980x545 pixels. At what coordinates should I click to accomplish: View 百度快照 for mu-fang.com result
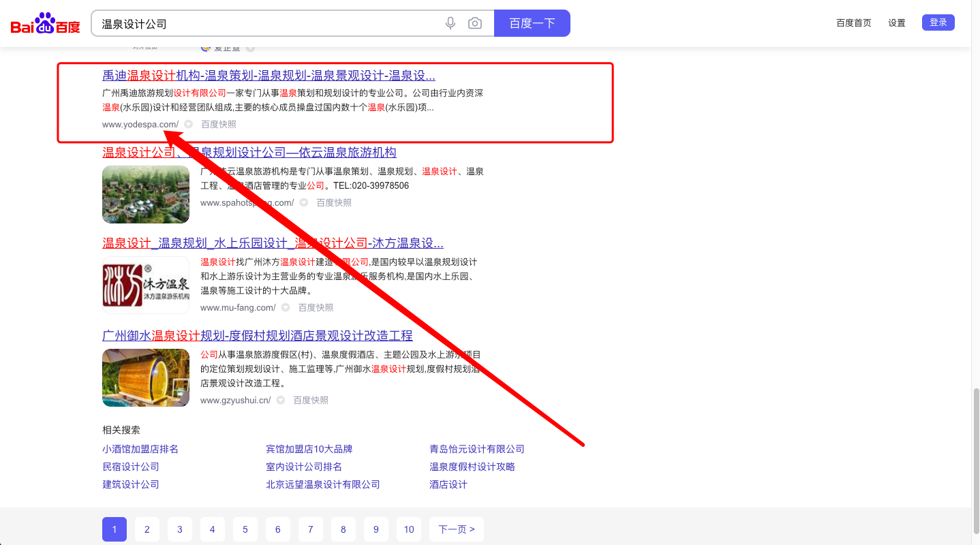click(x=316, y=308)
